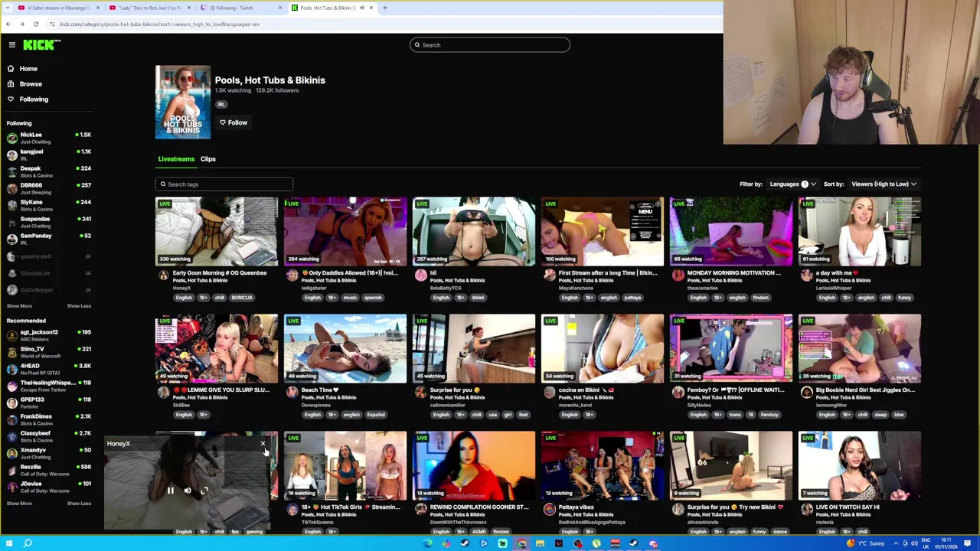Open the uTorrent taskbar icon
The height and width of the screenshot is (551, 980).
(596, 544)
